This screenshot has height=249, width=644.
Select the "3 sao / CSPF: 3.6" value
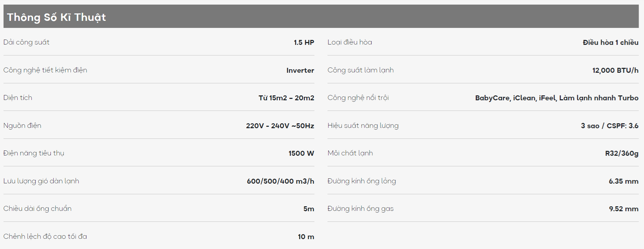tap(609, 126)
